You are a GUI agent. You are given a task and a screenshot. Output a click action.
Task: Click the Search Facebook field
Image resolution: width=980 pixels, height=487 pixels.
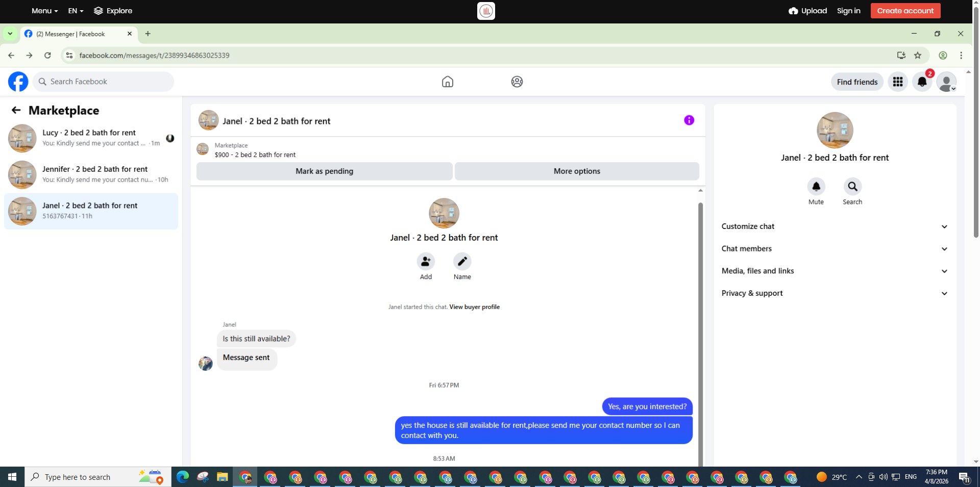[104, 82]
